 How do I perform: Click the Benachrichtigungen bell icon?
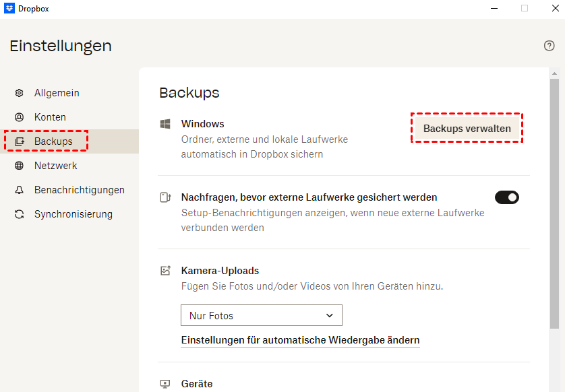tap(20, 190)
